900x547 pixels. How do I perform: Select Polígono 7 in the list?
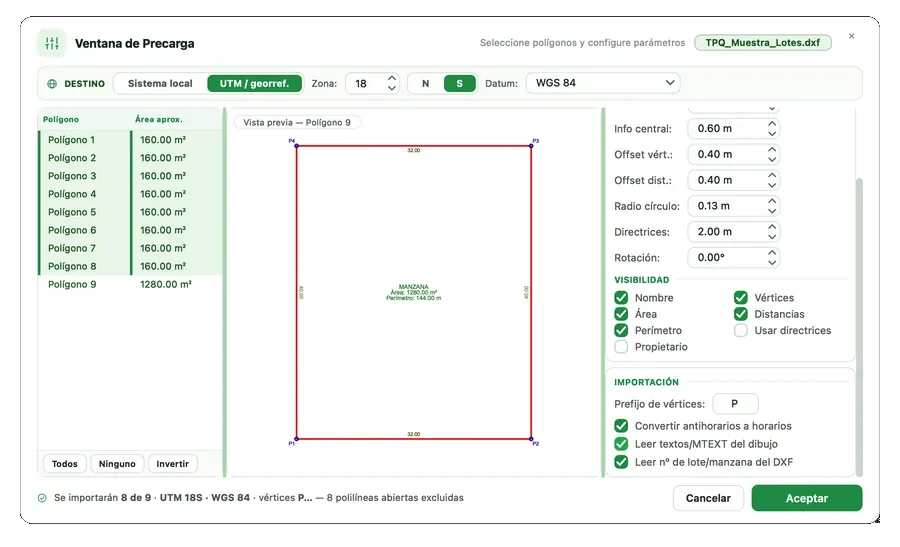(130, 248)
